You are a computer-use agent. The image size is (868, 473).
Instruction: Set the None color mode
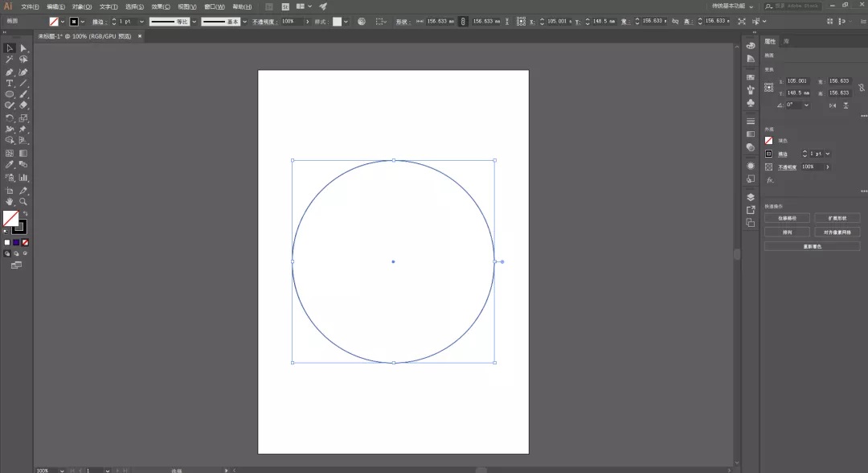coord(25,242)
